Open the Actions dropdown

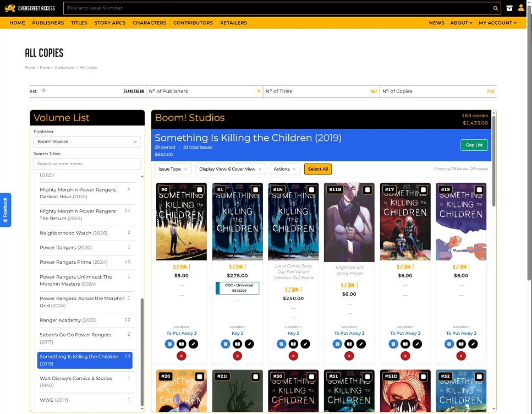284,169
